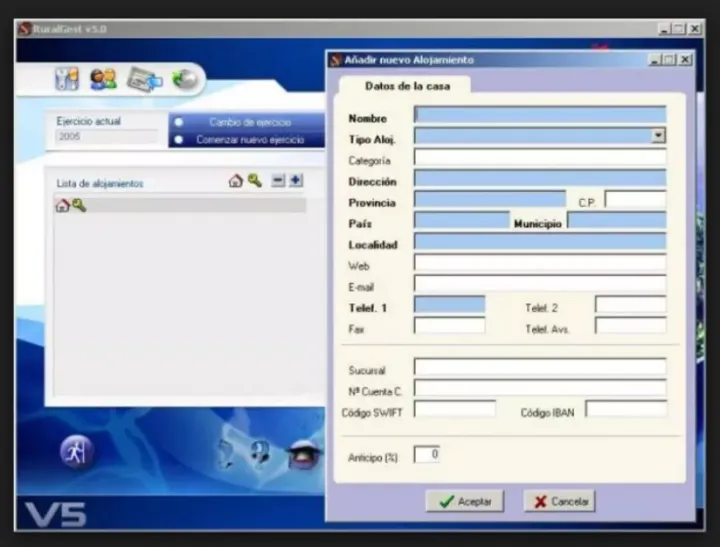Click the minus button in accommodations list
Image resolution: width=720 pixels, height=547 pixels.
coord(279,181)
